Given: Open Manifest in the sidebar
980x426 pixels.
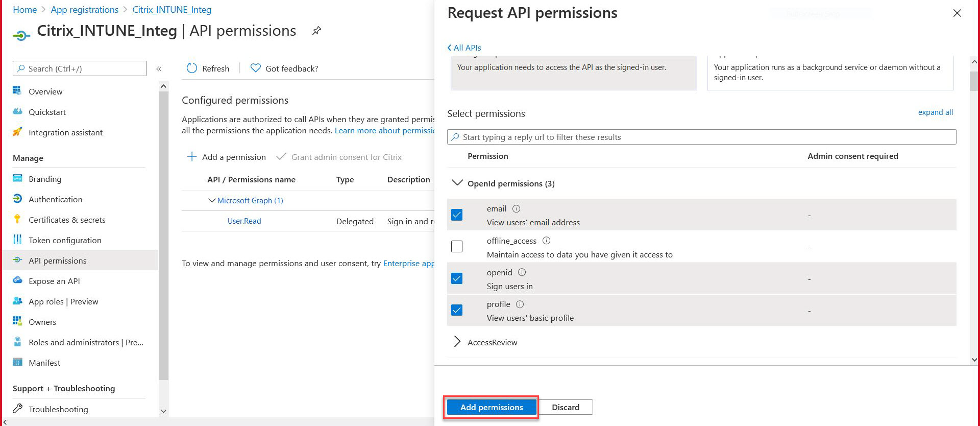Looking at the screenshot, I should (x=44, y=363).
